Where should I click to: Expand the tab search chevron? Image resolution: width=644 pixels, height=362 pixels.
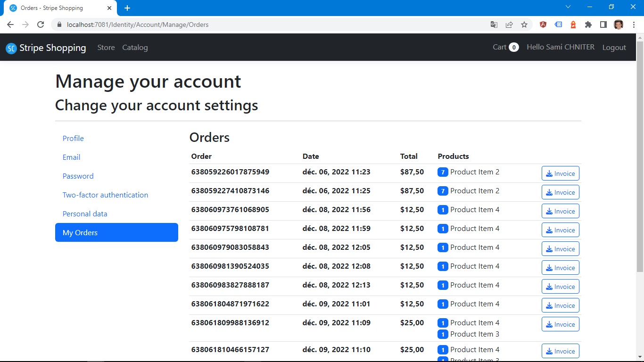tap(568, 7)
